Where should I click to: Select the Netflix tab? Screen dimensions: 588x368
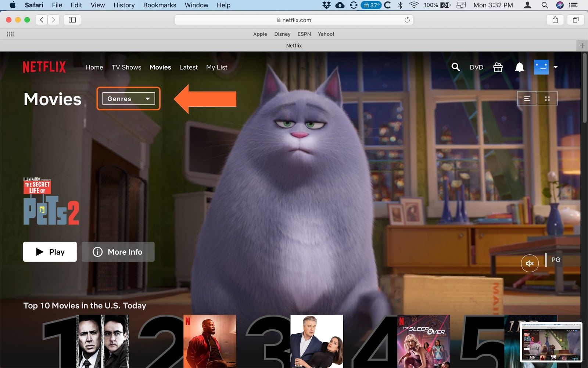[x=294, y=46]
